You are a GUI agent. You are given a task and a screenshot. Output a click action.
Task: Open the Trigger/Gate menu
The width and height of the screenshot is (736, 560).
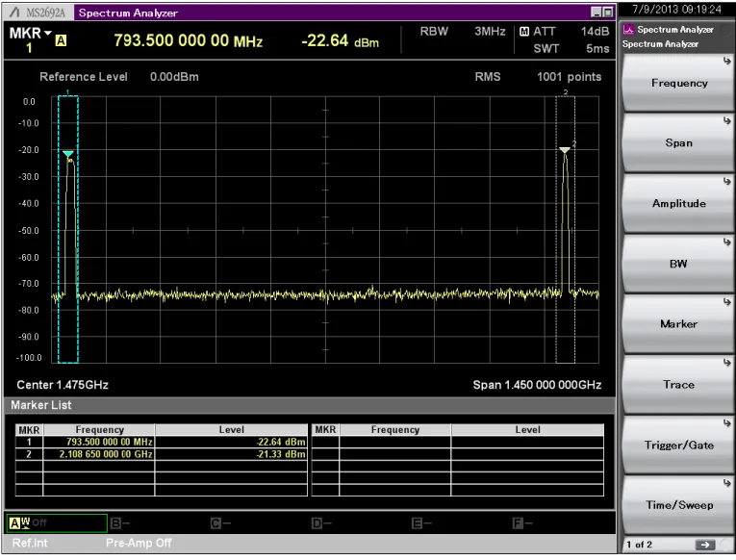[x=678, y=445]
